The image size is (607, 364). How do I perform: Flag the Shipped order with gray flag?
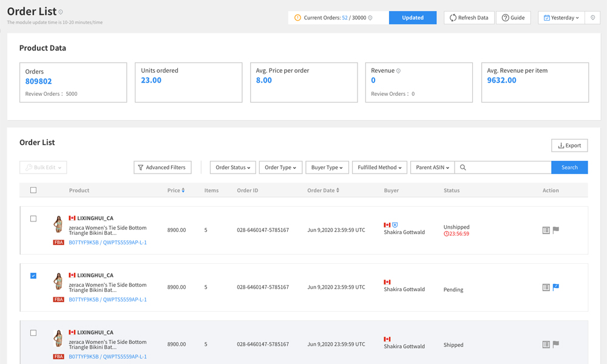pyautogui.click(x=556, y=345)
